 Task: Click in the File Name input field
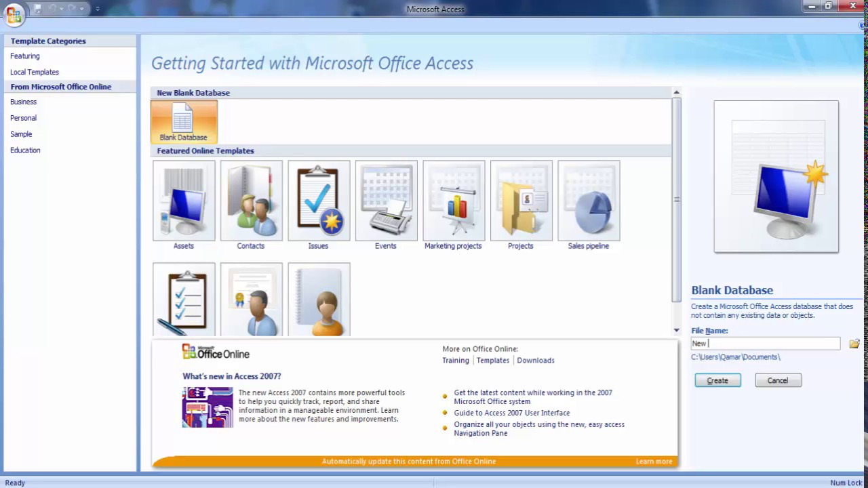765,344
